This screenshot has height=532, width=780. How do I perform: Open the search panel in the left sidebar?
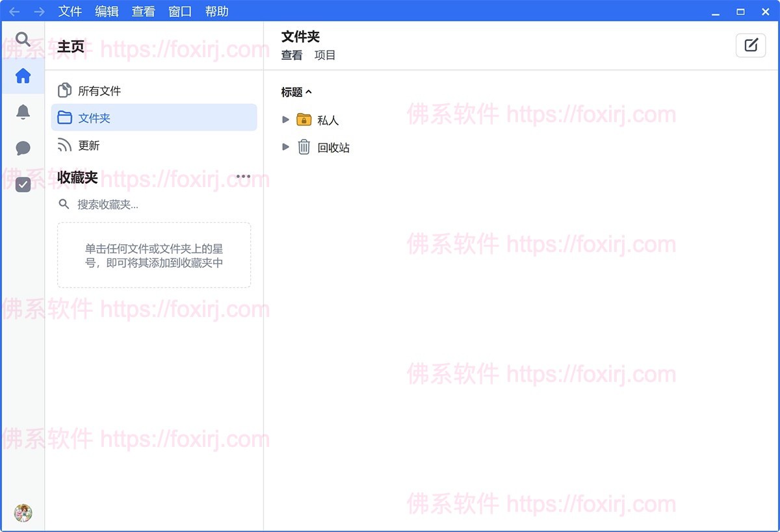pyautogui.click(x=23, y=39)
